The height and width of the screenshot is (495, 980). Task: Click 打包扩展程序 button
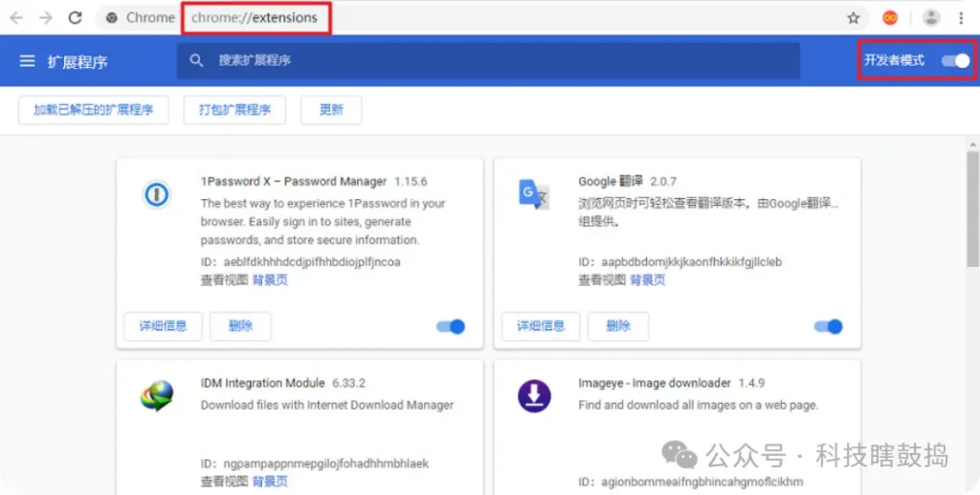coord(234,110)
